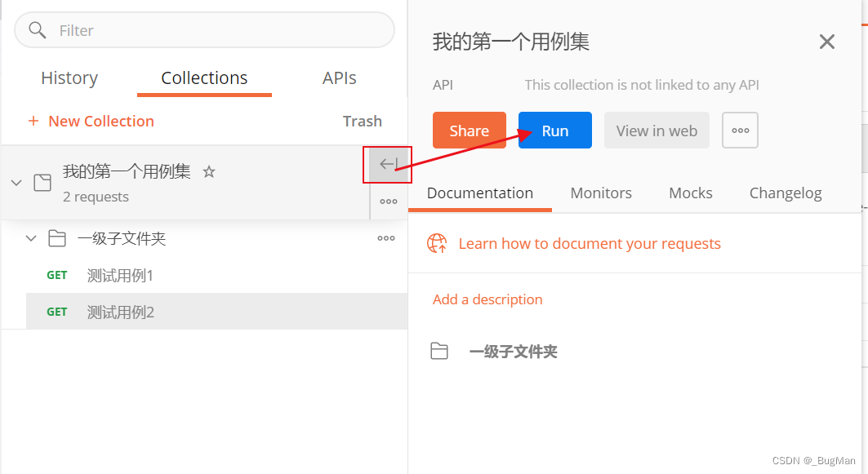
Task: Collapse the 我的第一个用例集 collection chevron
Action: [16, 182]
